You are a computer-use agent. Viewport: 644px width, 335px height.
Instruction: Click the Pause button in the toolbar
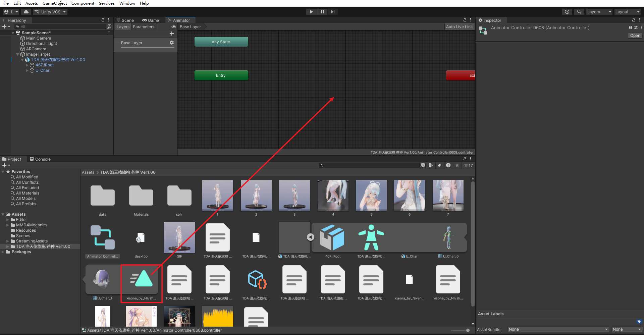coord(322,12)
